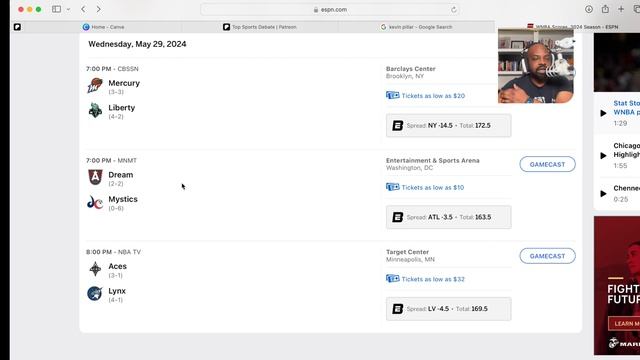Click Tickets as low as $20 link
Screen dimensions: 640x360
[x=433, y=96]
